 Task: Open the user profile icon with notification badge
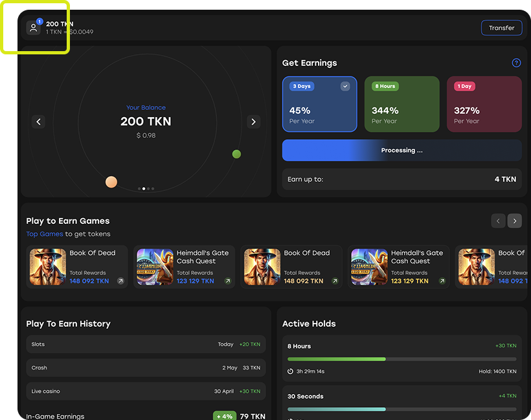(x=34, y=28)
